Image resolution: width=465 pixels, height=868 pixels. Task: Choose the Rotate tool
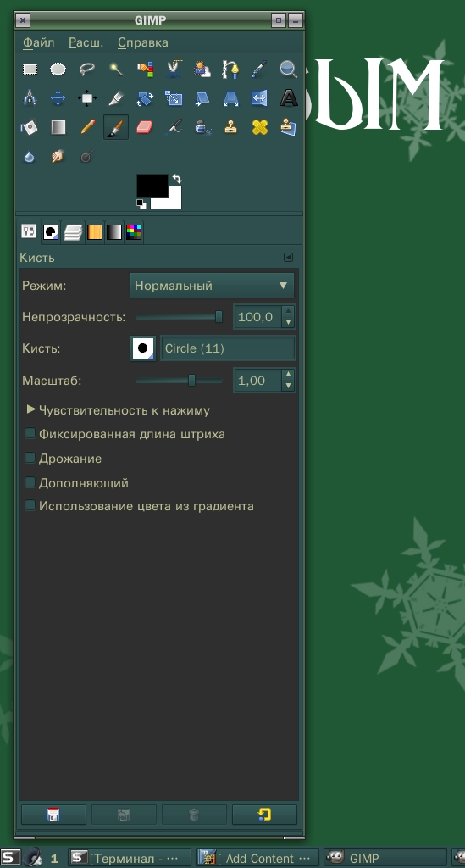(x=145, y=98)
